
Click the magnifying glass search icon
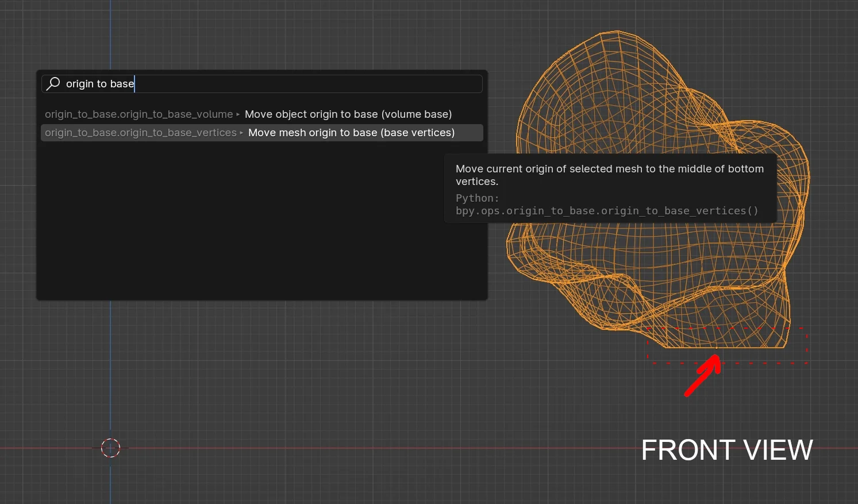[x=52, y=83]
